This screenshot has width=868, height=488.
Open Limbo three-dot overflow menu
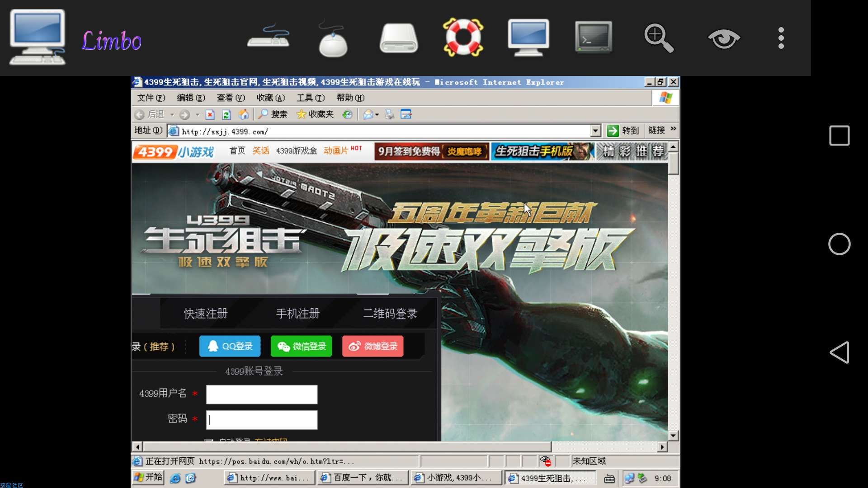coord(781,38)
